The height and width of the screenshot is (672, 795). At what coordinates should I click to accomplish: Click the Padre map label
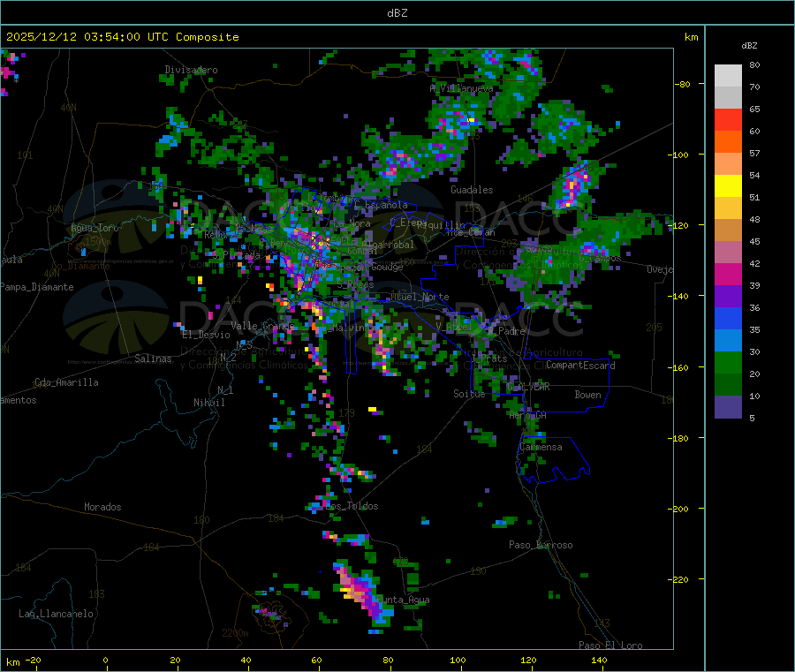tap(511, 331)
